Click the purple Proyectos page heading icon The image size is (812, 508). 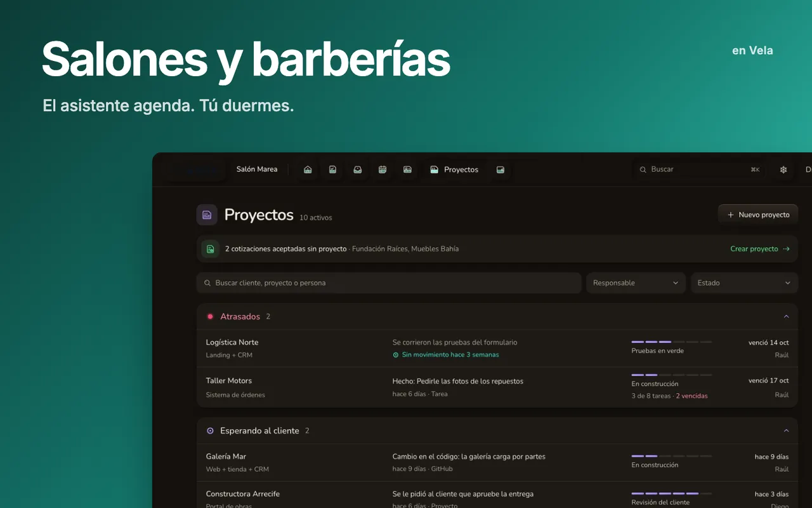pos(207,215)
